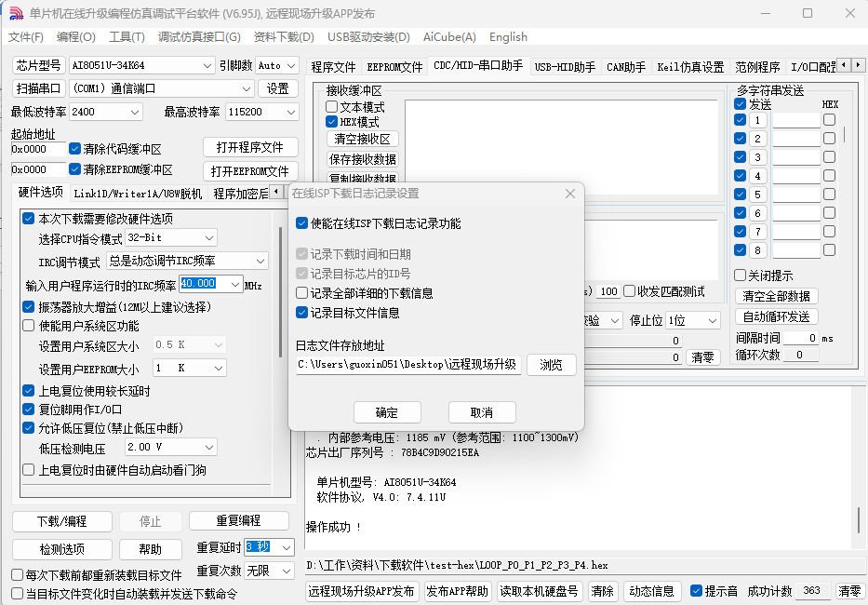The image size is (868, 605).
Task: Click 取消 button in log dialog
Action: (x=482, y=412)
